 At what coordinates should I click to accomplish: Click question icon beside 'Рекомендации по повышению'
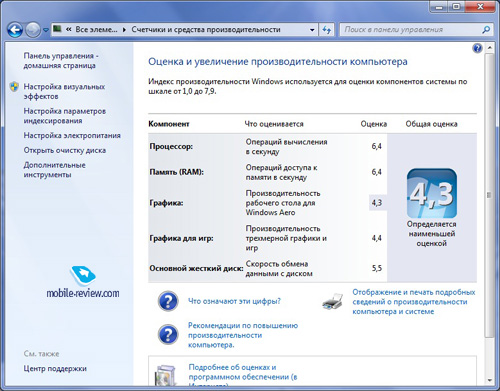[x=168, y=334]
